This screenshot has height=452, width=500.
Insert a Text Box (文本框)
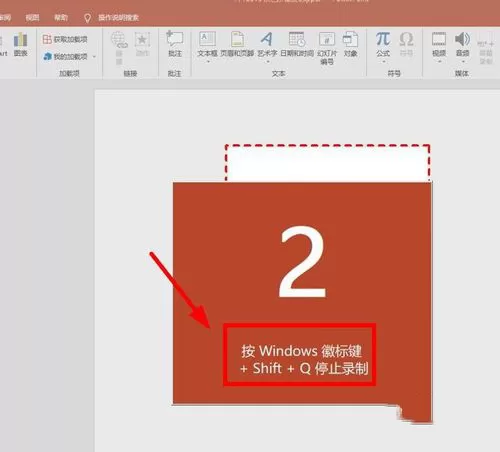[207, 44]
